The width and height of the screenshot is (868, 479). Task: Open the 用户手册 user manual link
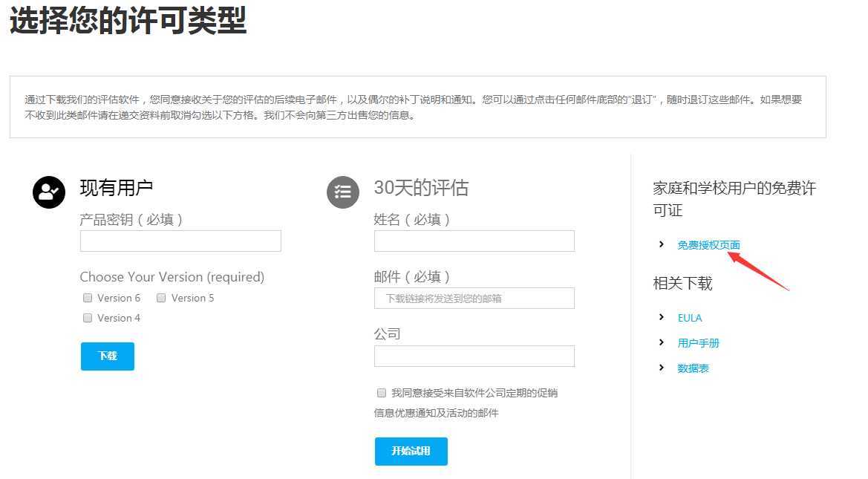click(x=699, y=343)
